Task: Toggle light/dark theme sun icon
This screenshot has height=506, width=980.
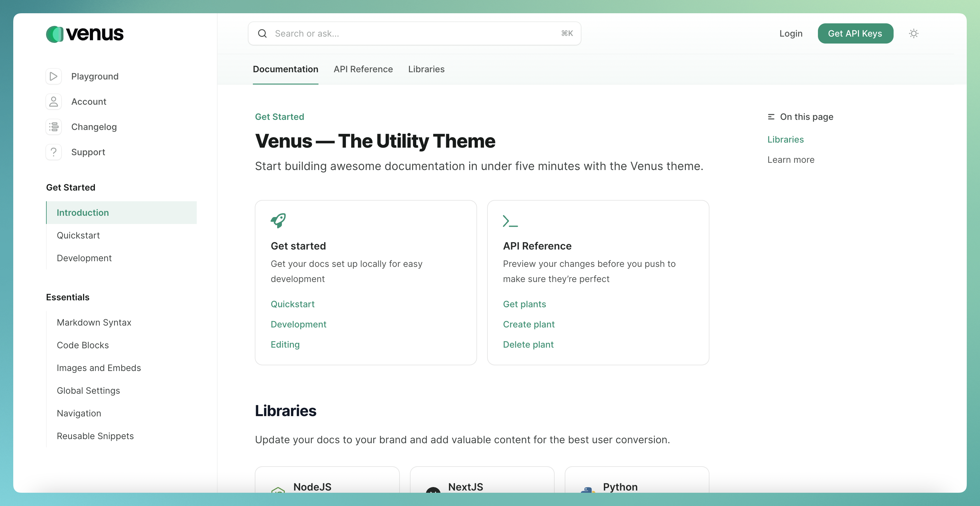Action: 913,33
